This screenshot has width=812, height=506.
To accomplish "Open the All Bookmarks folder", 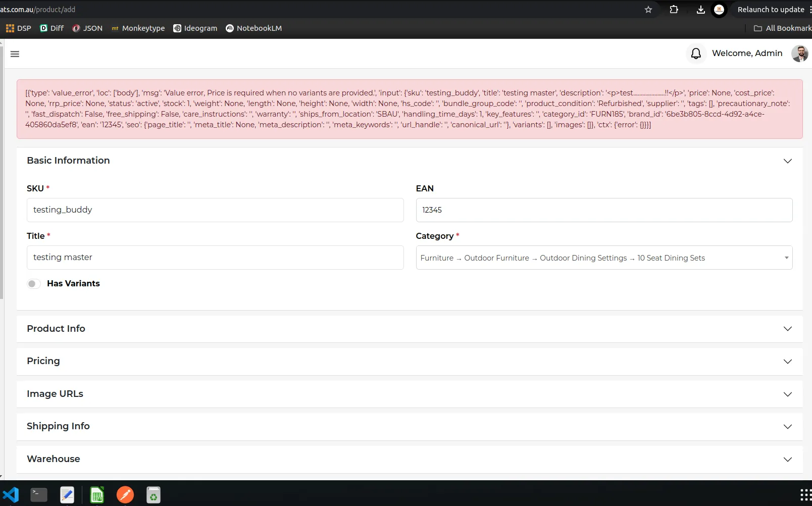I will (782, 28).
